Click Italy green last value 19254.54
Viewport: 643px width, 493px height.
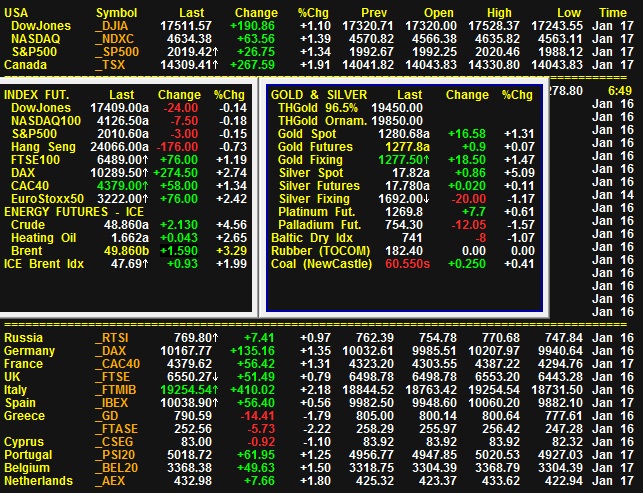[x=186, y=390]
